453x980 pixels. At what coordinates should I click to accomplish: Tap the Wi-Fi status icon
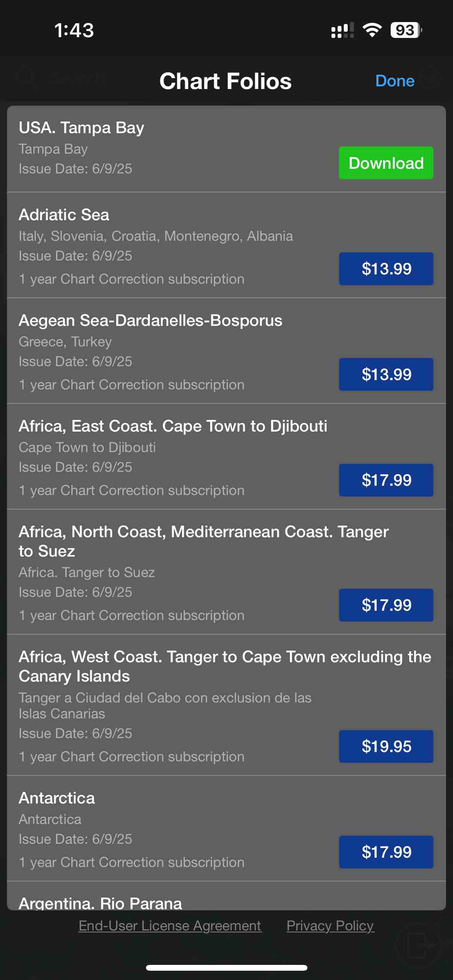pyautogui.click(x=372, y=30)
